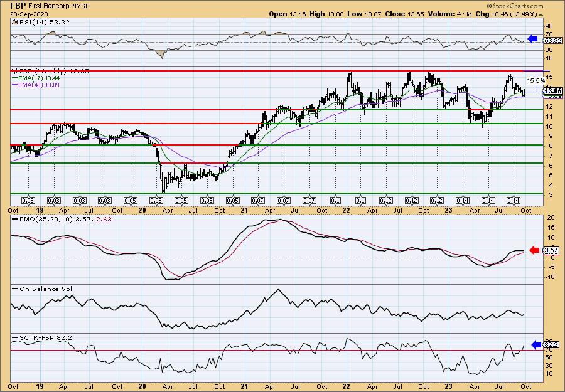
Task: Click the High 13.80 value
Action: (327, 14)
